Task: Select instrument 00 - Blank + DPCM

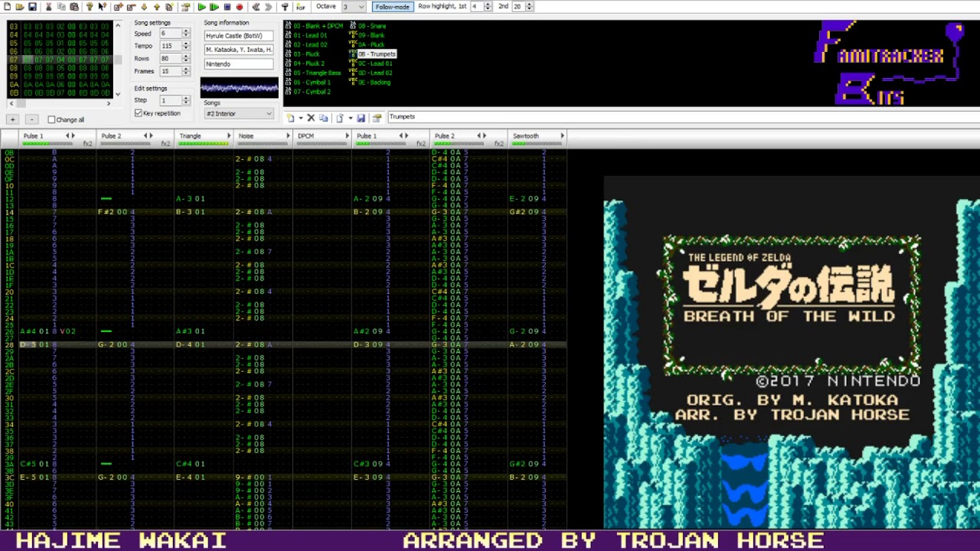Action: click(x=313, y=26)
